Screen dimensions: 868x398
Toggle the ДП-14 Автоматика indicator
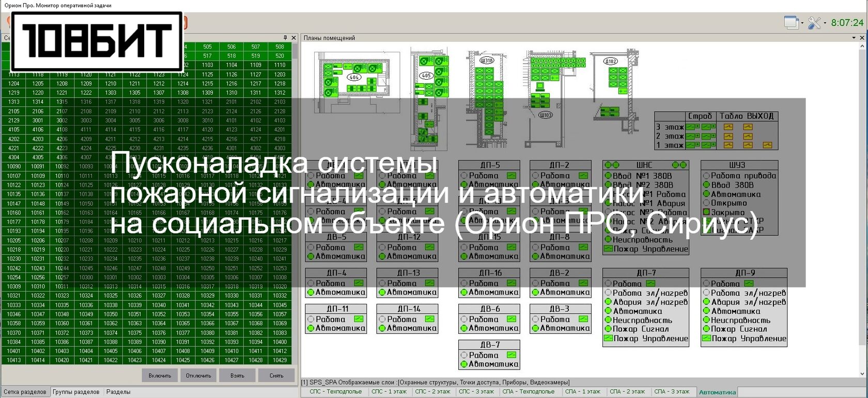tap(382, 328)
